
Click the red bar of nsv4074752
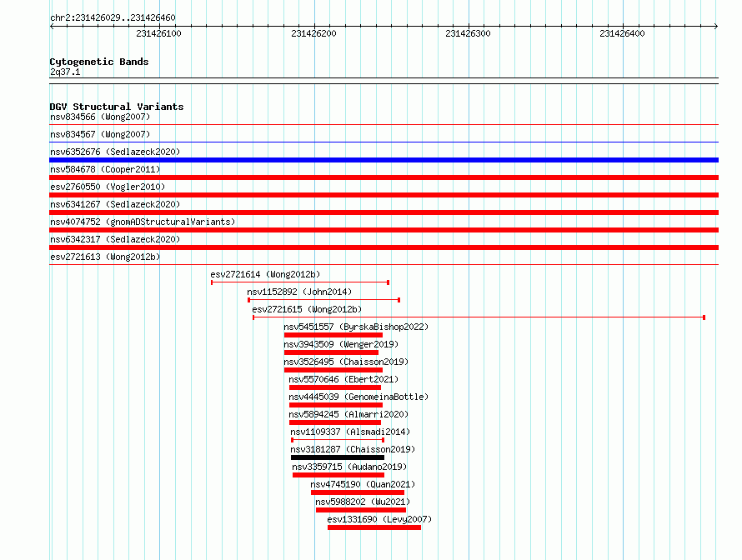(384, 230)
